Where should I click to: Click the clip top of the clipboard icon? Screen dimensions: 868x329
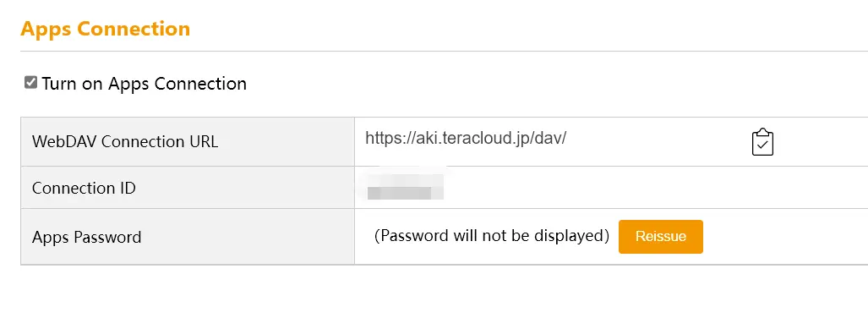pyautogui.click(x=763, y=132)
